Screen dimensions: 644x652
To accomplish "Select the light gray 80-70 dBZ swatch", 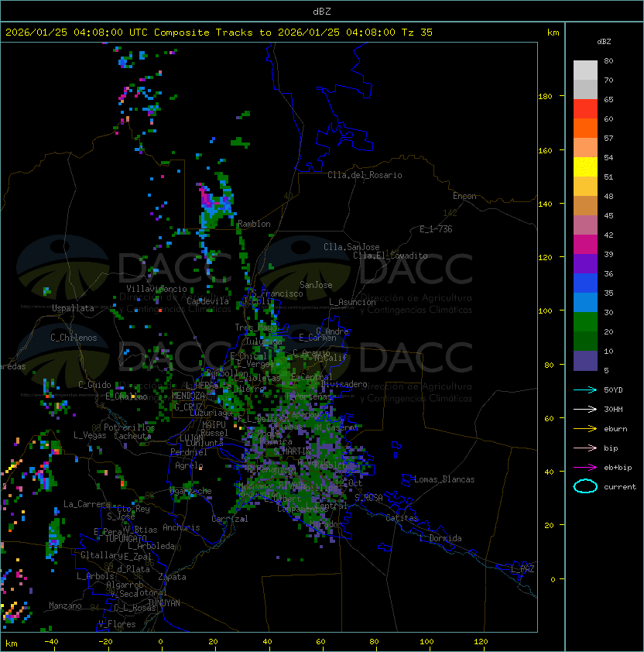I will click(x=585, y=70).
